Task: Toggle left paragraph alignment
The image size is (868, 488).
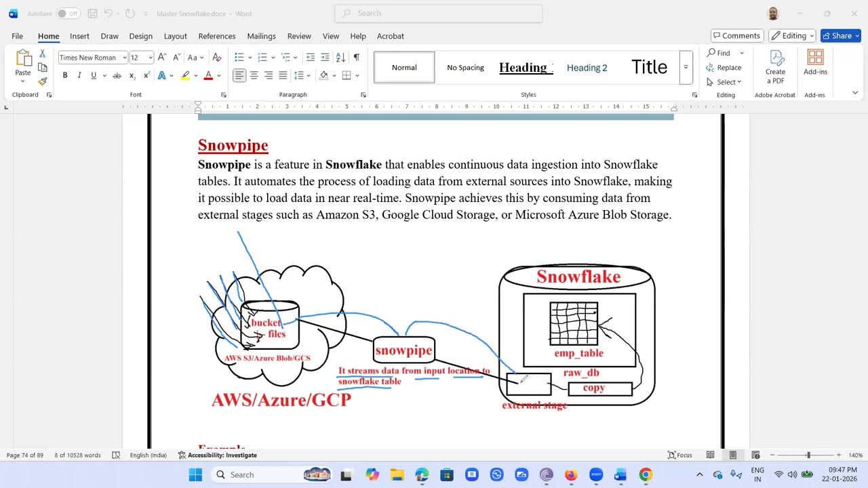Action: point(239,75)
